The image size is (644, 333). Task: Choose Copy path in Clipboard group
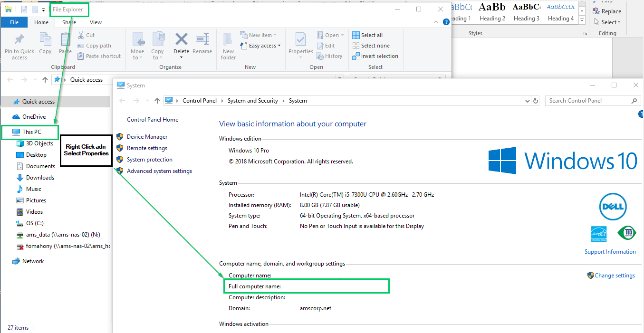pos(94,46)
